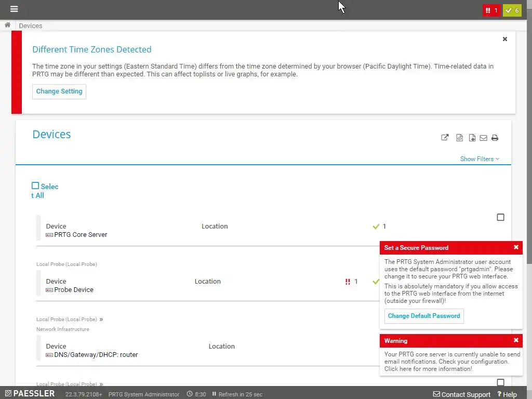532x399 pixels.
Task: Click the version number 22.3.79.2108+
Action: (x=84, y=394)
